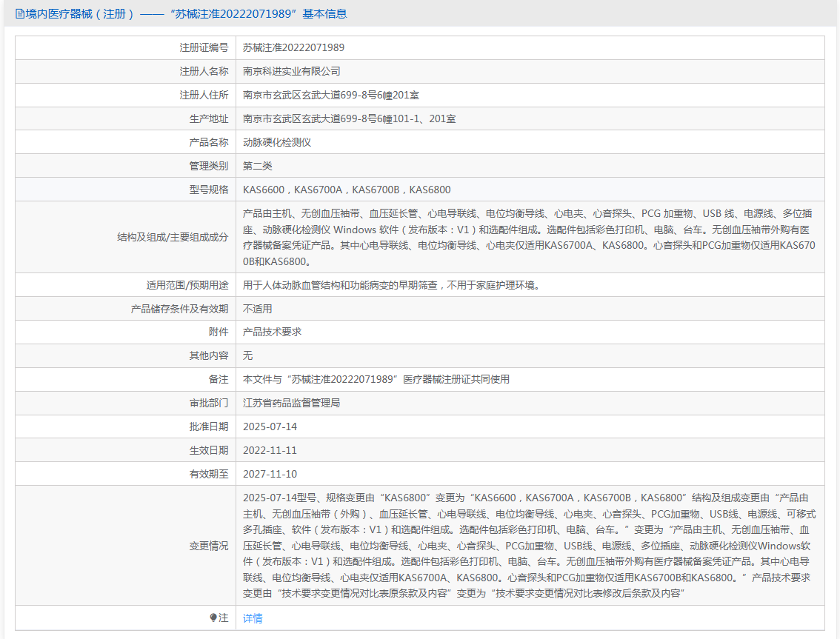The height and width of the screenshot is (639, 840).
Task: Click the 注册人名称 label
Action: [204, 71]
